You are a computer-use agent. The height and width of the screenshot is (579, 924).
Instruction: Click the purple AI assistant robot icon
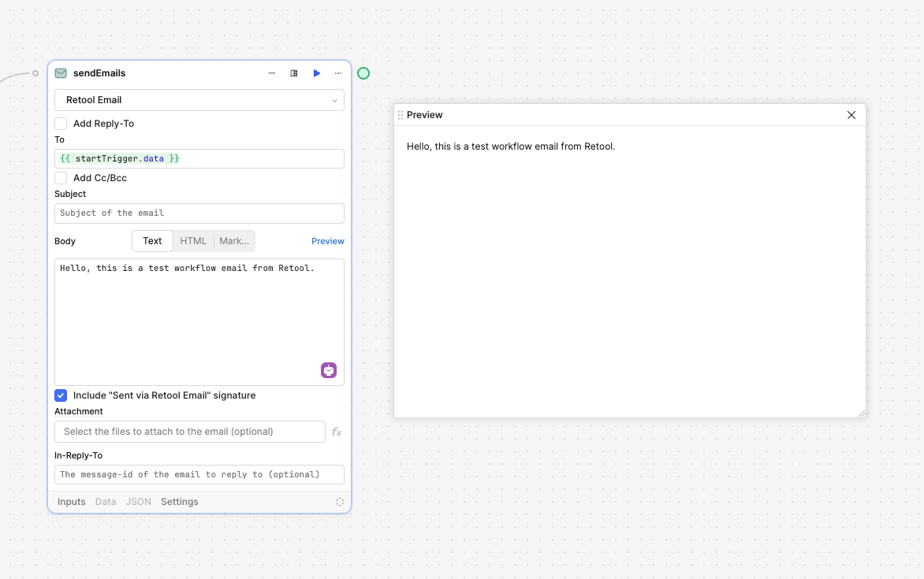click(x=329, y=370)
